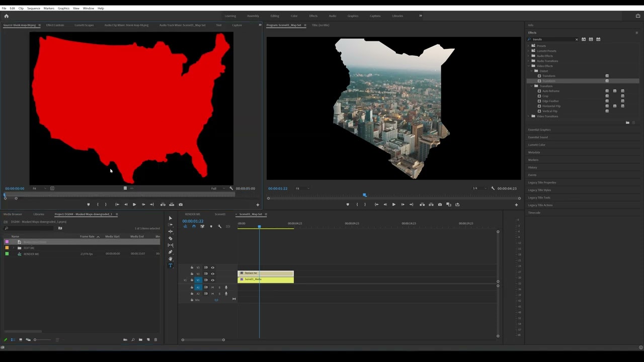
Task: Select the Razor tool
Action: click(170, 238)
